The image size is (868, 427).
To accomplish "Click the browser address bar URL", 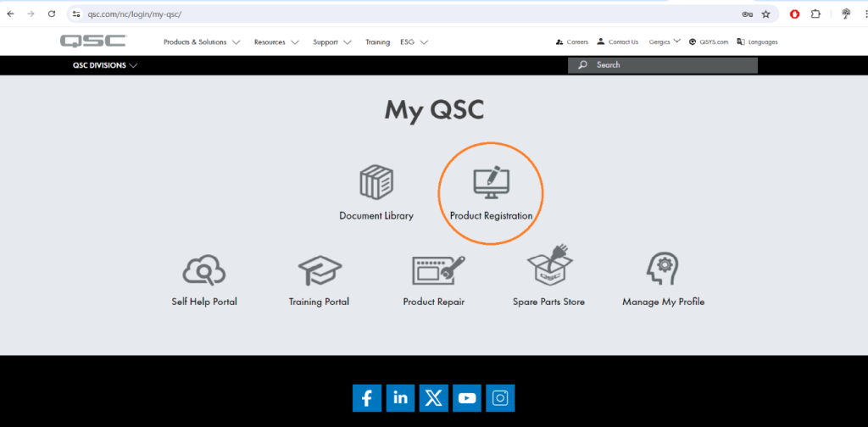I will pos(135,14).
